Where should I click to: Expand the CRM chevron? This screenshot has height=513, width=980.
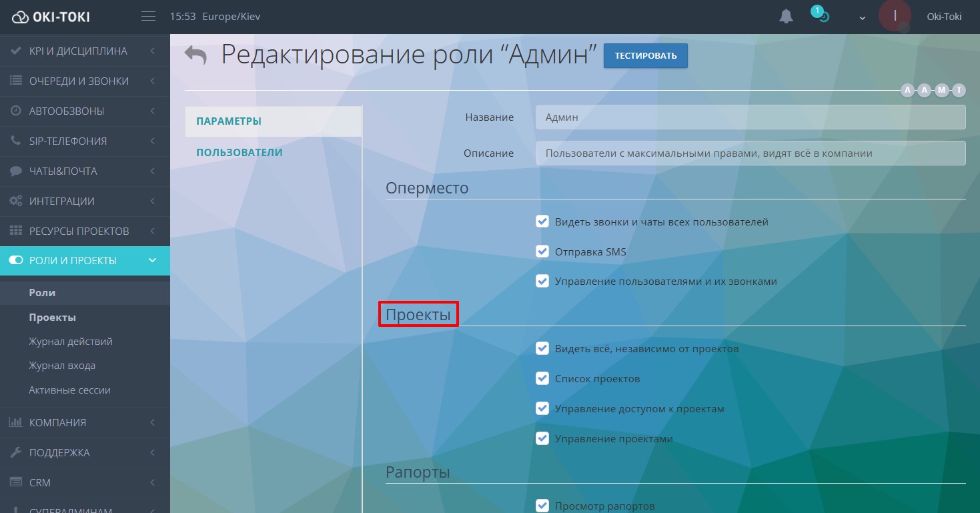coord(153,482)
